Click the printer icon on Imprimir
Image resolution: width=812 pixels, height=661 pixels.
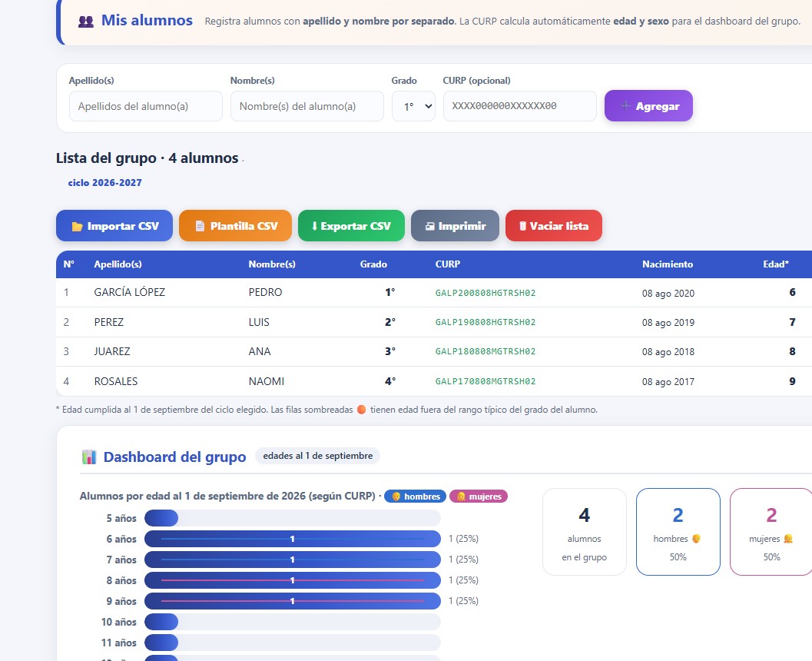(x=430, y=227)
